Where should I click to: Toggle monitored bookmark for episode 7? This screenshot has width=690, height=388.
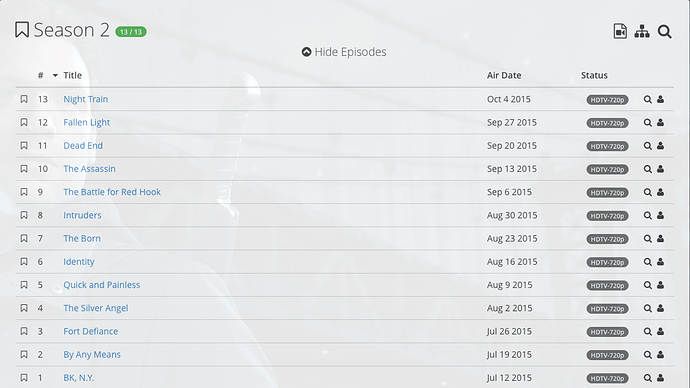point(24,238)
